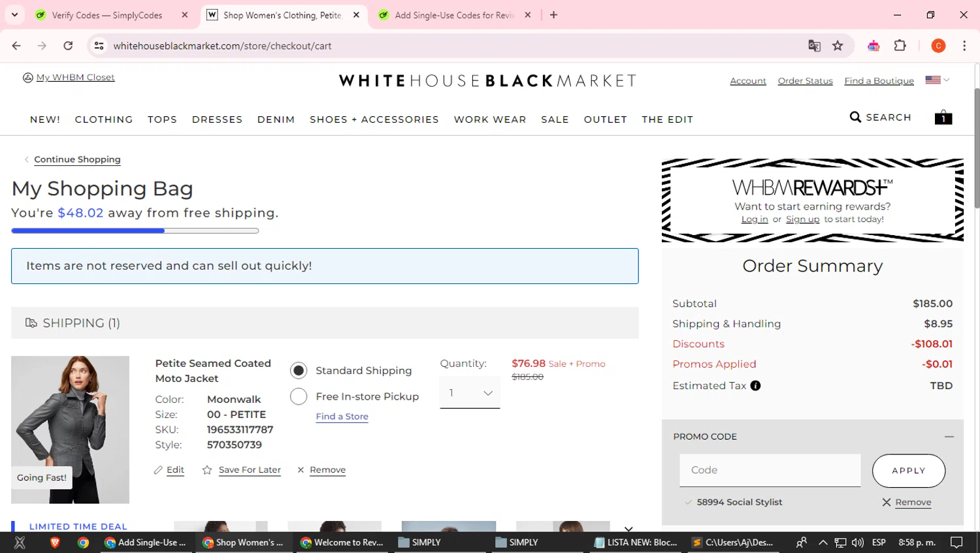This screenshot has height=553, width=980.
Task: Open the NEW! menu
Action: pos(45,119)
